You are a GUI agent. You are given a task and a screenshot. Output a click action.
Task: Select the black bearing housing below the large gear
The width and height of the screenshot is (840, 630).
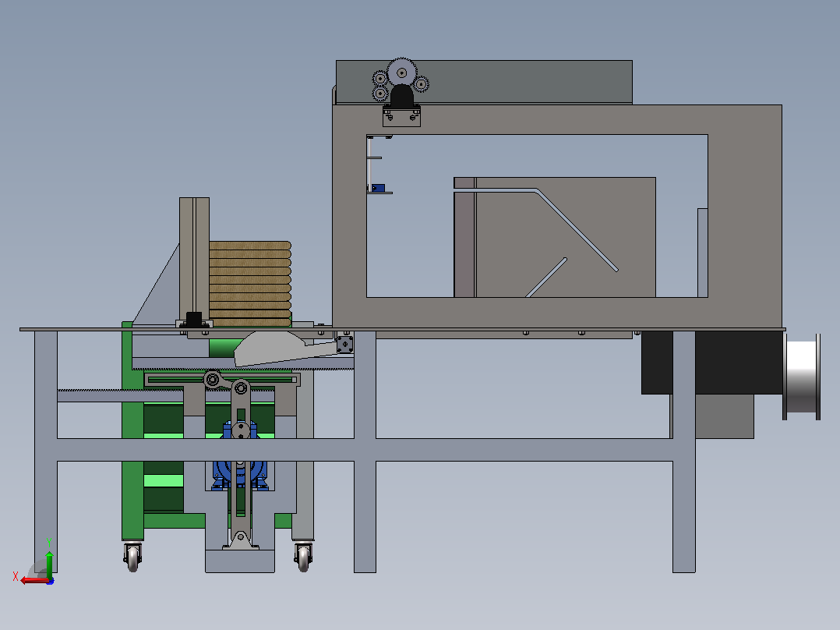pyautogui.click(x=402, y=97)
